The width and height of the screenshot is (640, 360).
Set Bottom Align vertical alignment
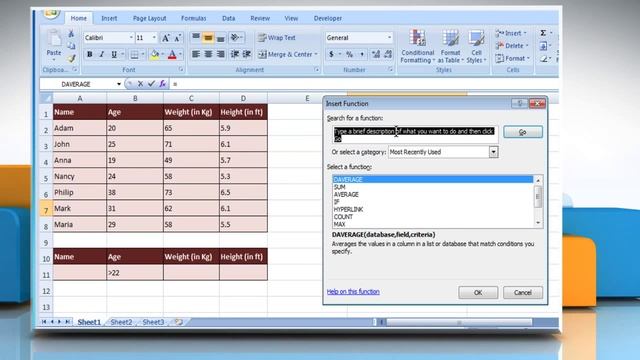pos(220,38)
